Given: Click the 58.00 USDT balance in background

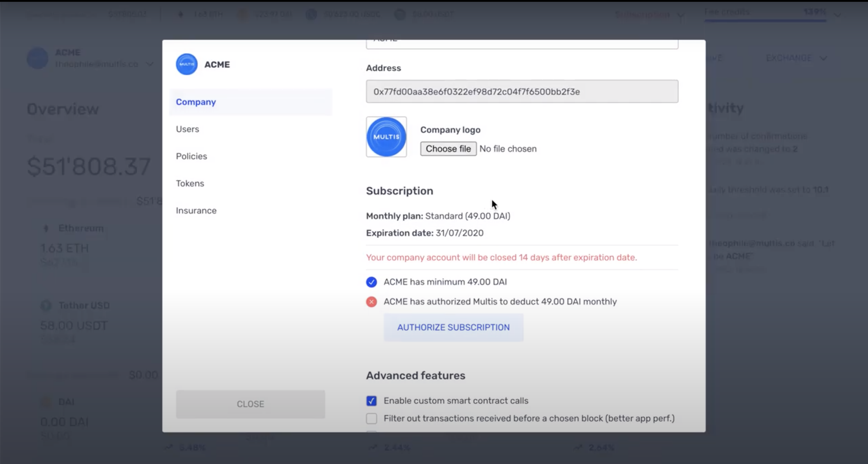Looking at the screenshot, I should pyautogui.click(x=74, y=326).
